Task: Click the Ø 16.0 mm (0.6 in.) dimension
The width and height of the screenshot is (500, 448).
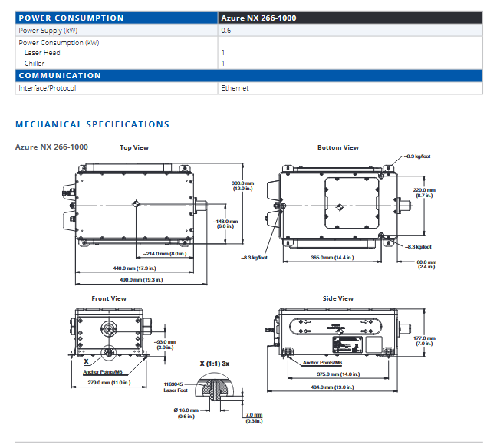Action: point(186,413)
